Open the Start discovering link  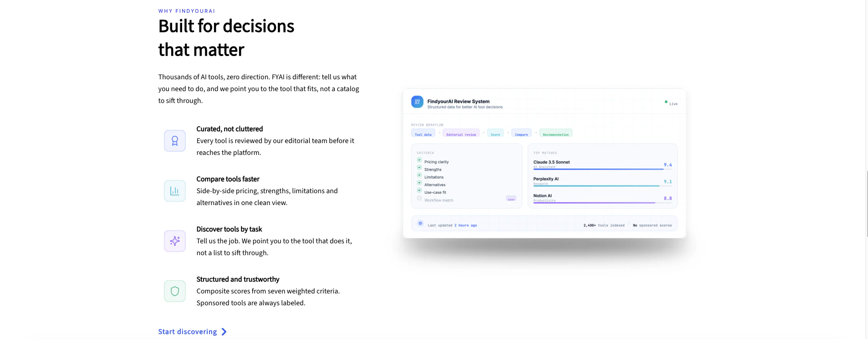192,332
